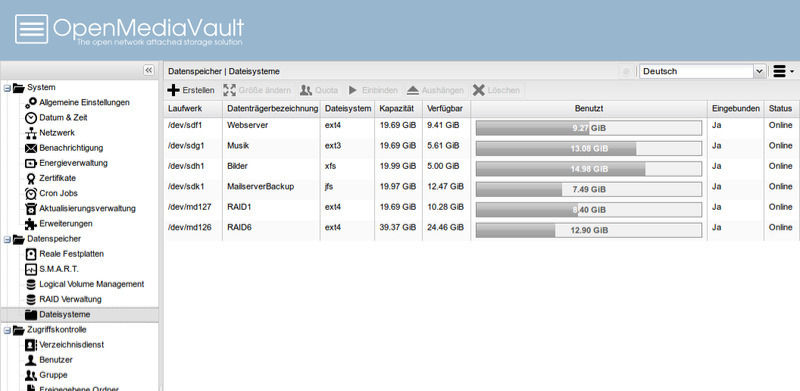Click Webserver usage bar showing 9.27 GiB
The image size is (800, 391).
pos(589,128)
